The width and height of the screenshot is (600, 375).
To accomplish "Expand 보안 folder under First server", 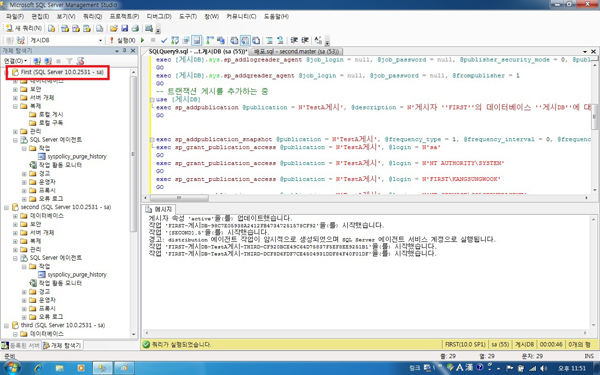I will [15, 89].
